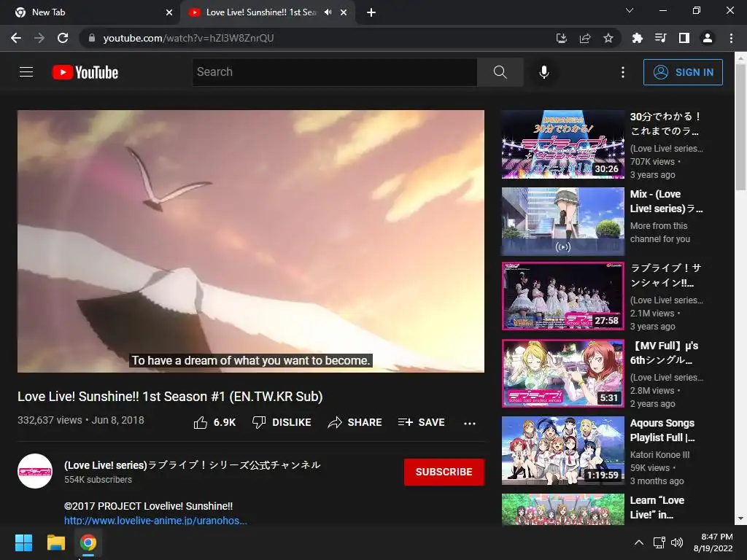Open Chrome three-dot menu
Viewport: 747px width, 560px height.
[731, 38]
